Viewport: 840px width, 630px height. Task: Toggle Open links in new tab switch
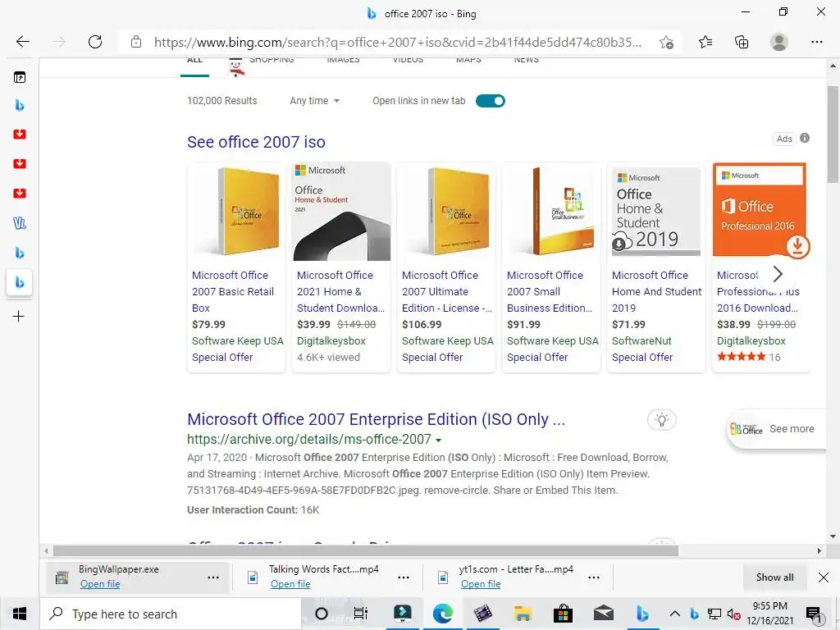click(x=491, y=101)
